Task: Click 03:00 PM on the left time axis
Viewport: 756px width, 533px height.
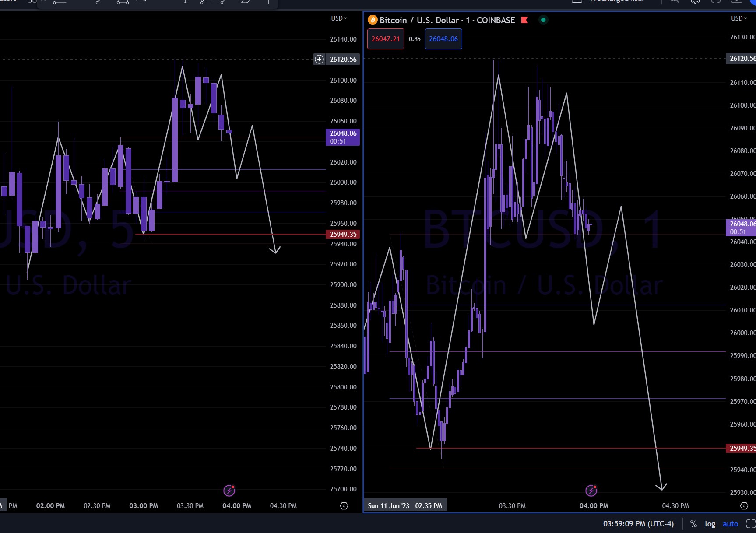Action: tap(144, 506)
